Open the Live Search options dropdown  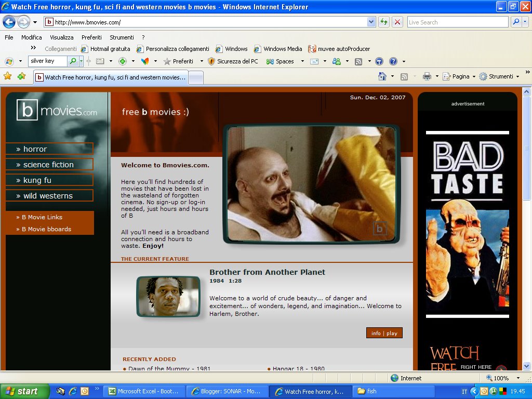point(525,22)
